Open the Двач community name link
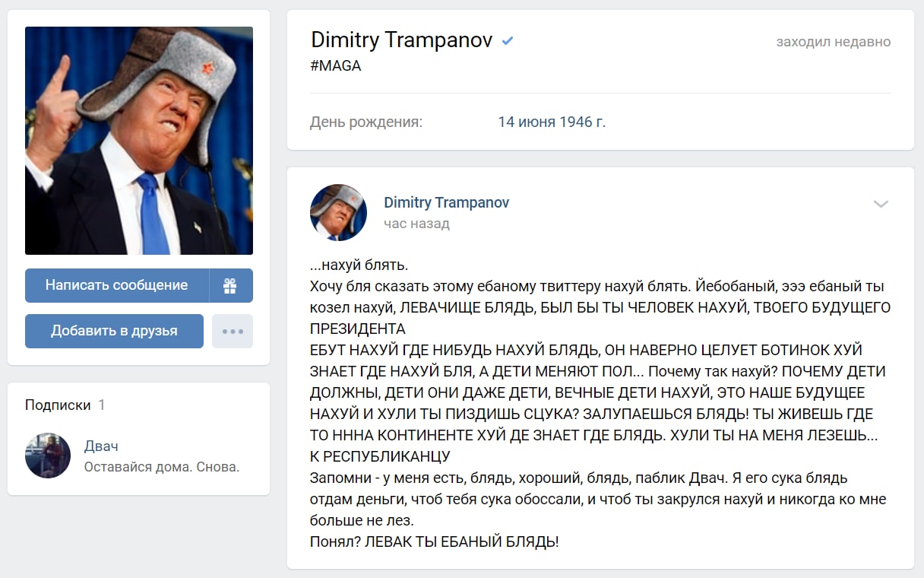 [101, 446]
